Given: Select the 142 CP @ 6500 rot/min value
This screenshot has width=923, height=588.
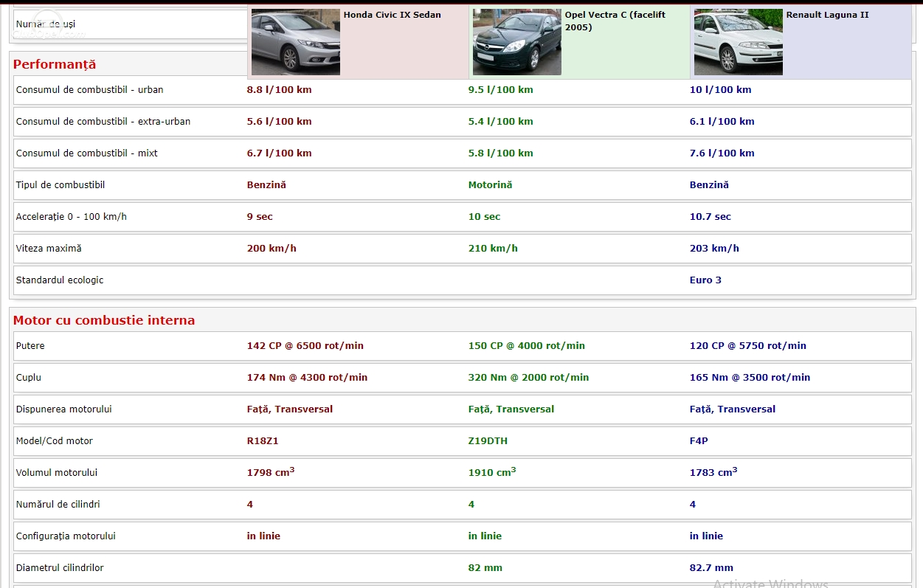Looking at the screenshot, I should click(305, 346).
